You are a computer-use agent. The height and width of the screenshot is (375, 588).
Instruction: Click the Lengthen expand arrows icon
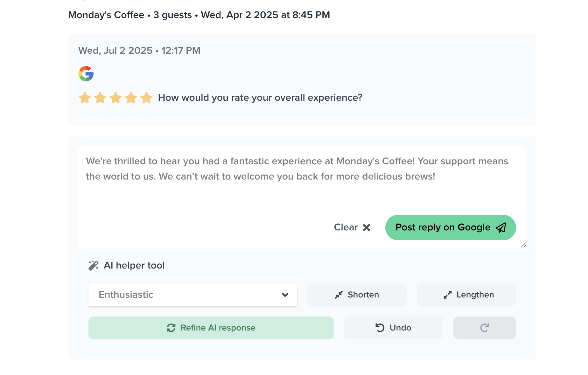[447, 295]
